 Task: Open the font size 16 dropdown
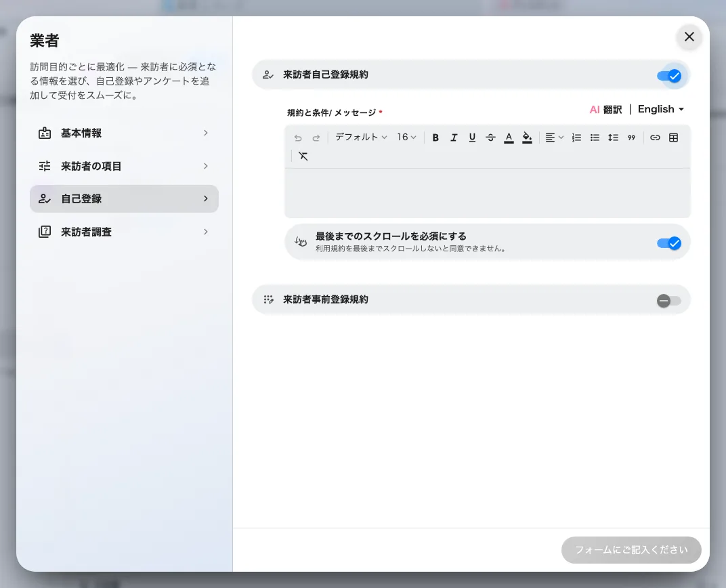coord(406,137)
